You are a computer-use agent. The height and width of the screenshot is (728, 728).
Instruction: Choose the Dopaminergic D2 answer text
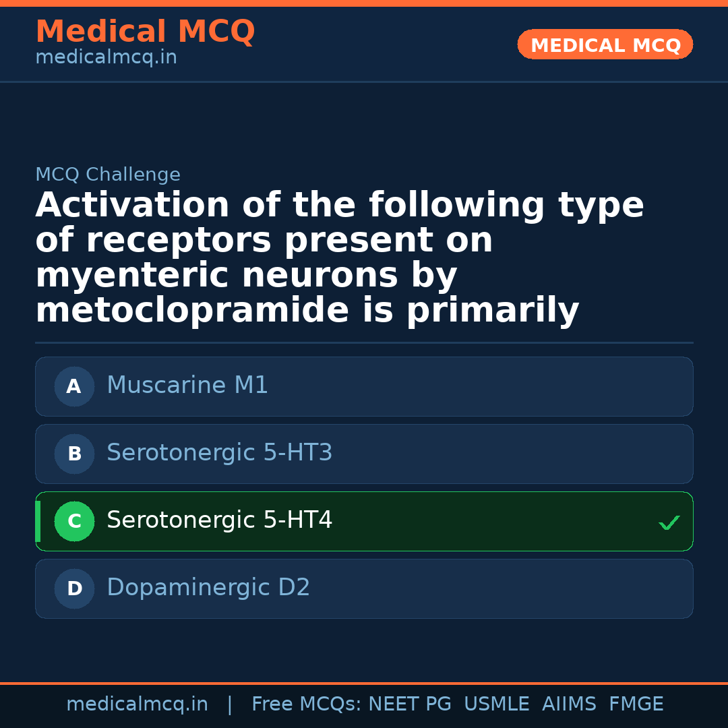[x=208, y=588]
